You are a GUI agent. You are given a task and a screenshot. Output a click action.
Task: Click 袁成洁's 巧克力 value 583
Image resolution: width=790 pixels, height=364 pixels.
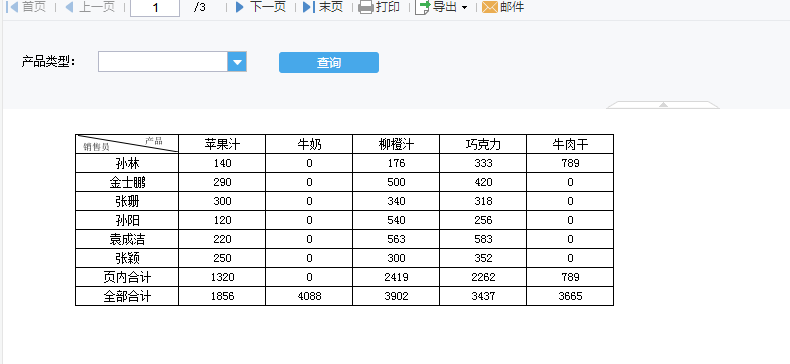pyautogui.click(x=483, y=239)
